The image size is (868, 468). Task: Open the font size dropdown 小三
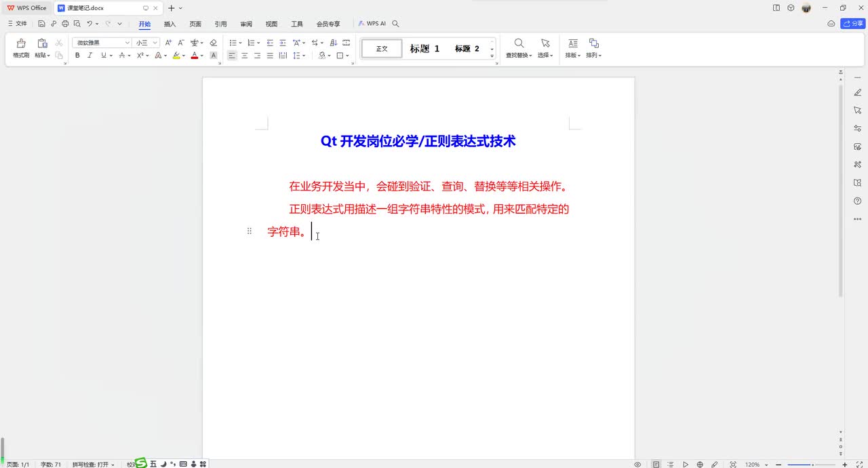(155, 43)
